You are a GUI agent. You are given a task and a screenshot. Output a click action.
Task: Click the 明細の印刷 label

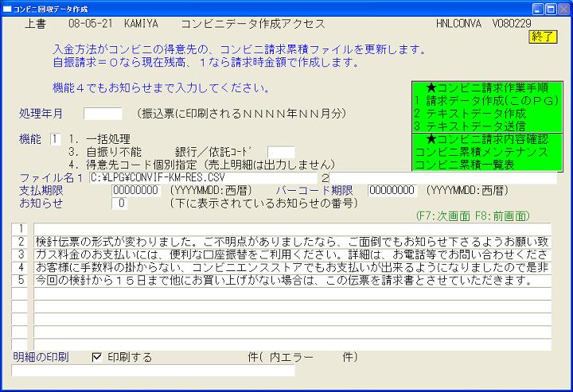click(41, 357)
